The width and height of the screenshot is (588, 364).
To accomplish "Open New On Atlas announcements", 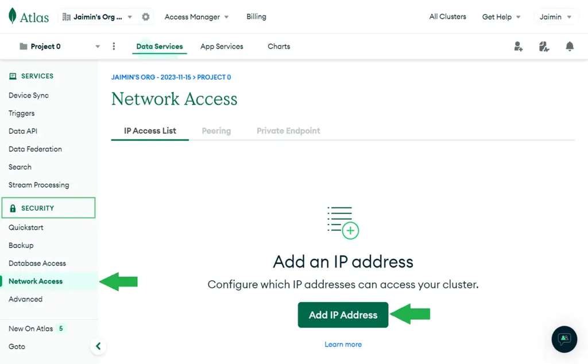I will coord(31,328).
